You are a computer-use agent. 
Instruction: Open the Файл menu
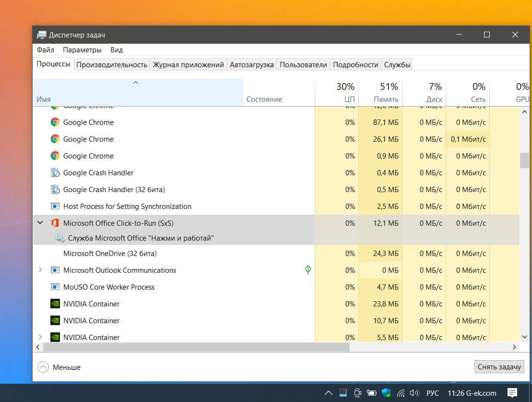click(46, 49)
